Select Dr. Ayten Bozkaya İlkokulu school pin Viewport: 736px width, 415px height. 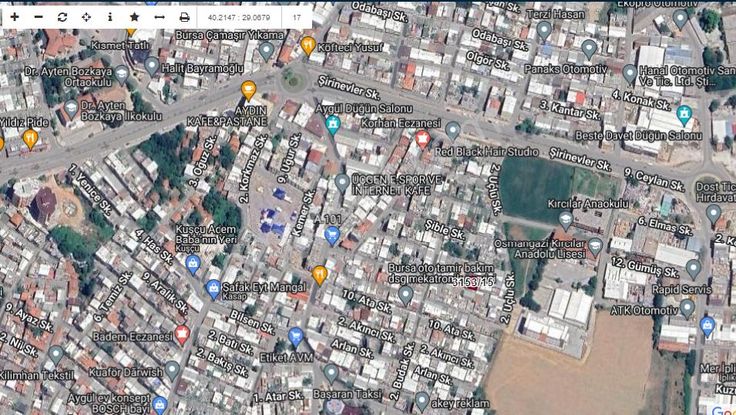pos(71,108)
